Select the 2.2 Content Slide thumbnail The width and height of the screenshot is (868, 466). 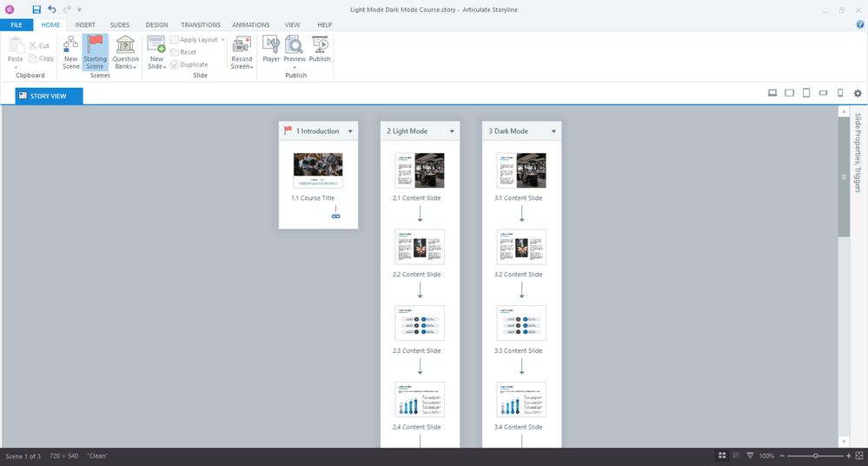(420, 247)
